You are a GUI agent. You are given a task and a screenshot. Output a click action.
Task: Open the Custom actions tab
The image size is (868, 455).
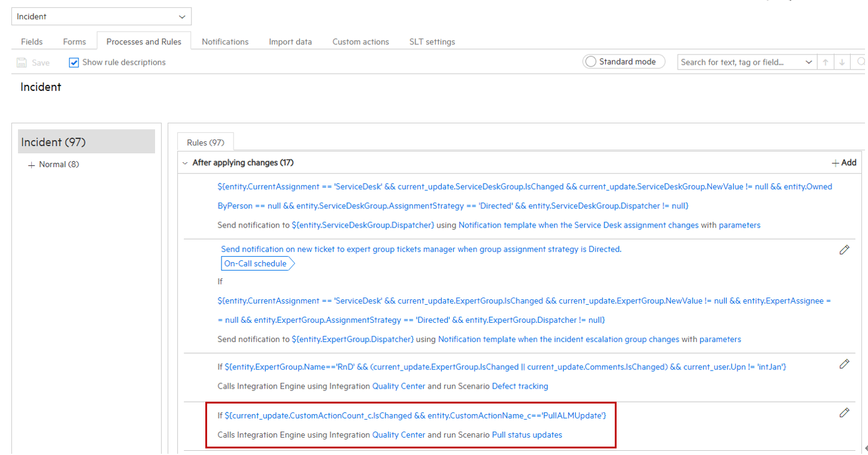point(360,41)
